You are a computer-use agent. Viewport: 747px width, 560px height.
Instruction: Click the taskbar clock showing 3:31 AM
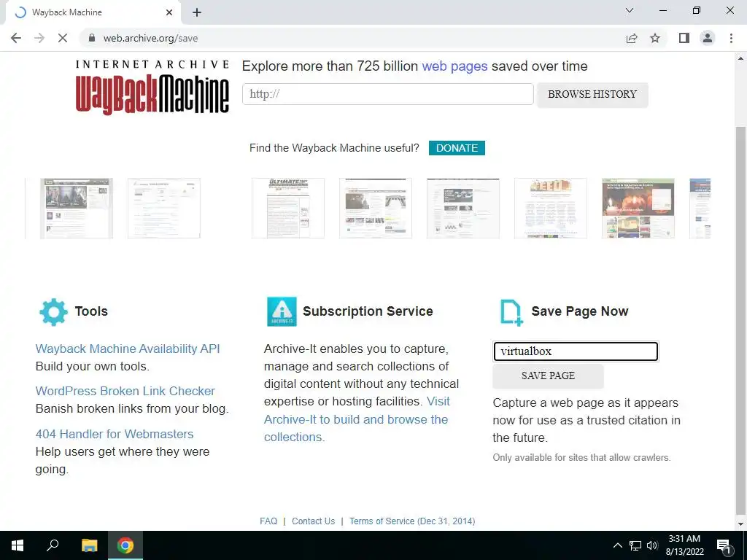(684, 545)
